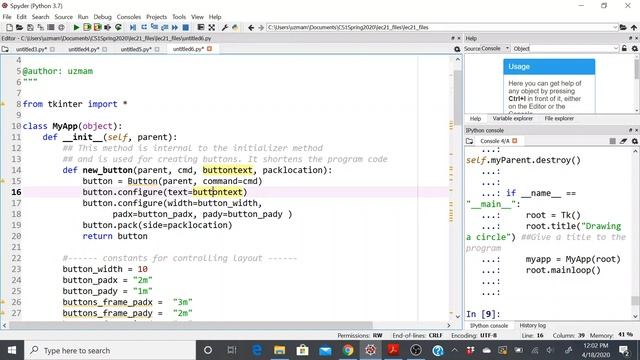Browse editor tabs folder icon
The height and width of the screenshot is (360, 640).
click(x=5, y=49)
